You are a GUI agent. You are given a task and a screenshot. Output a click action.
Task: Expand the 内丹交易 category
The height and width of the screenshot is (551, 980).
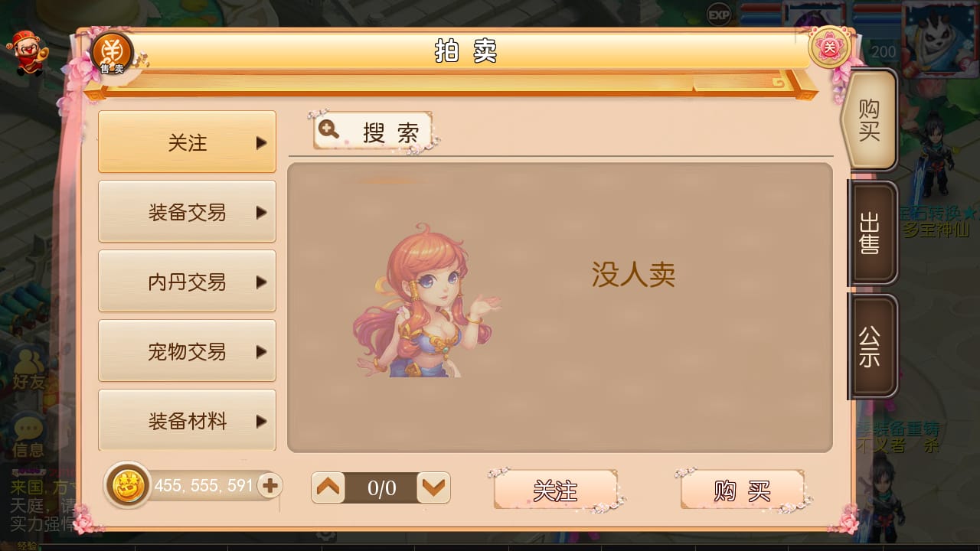187,282
